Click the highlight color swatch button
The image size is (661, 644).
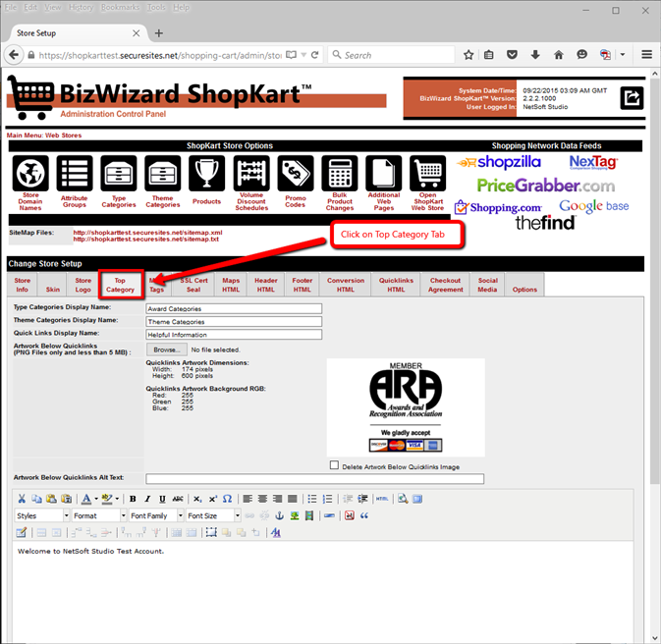point(107,499)
